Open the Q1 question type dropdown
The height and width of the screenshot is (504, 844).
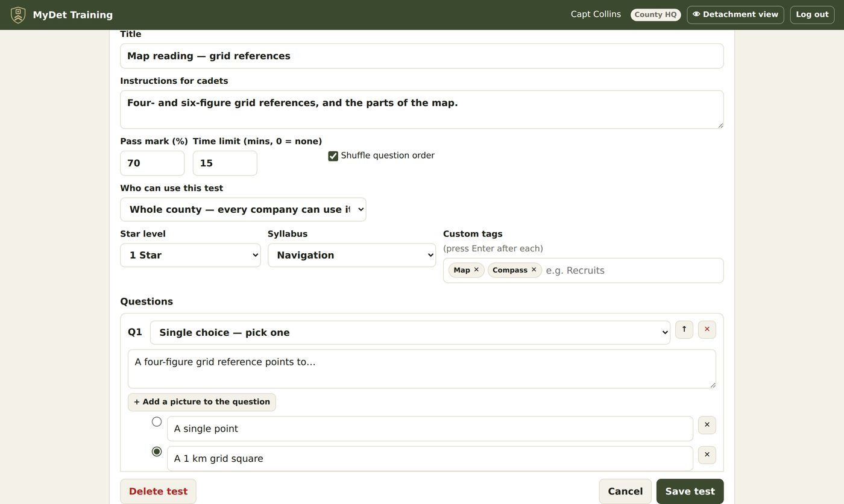point(410,333)
